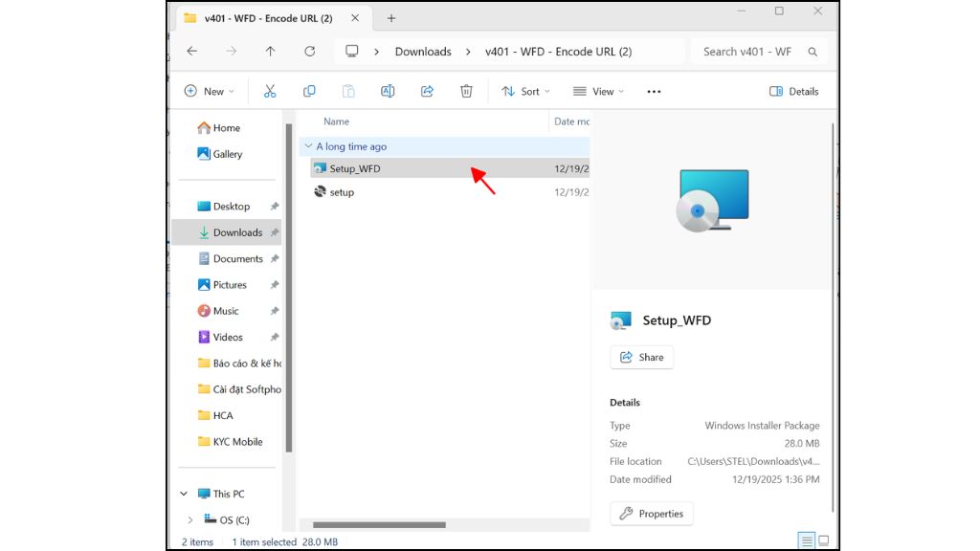
Task: Click the Delete trash can icon
Action: click(466, 91)
